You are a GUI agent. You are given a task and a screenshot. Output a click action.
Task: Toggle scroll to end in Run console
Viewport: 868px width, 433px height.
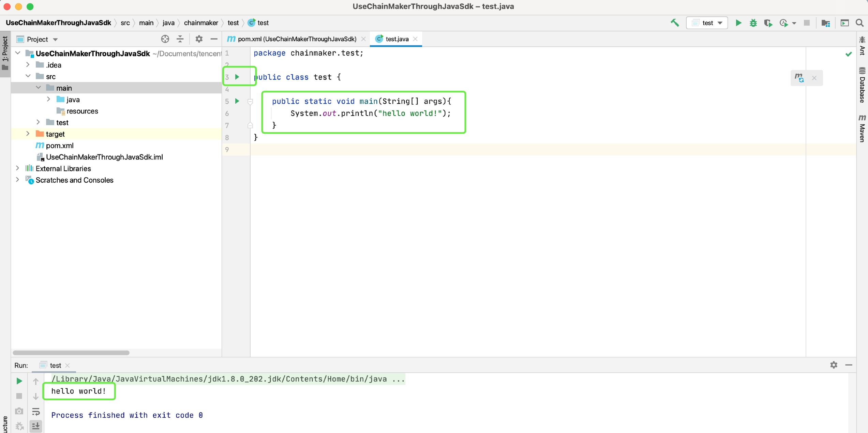[36, 426]
